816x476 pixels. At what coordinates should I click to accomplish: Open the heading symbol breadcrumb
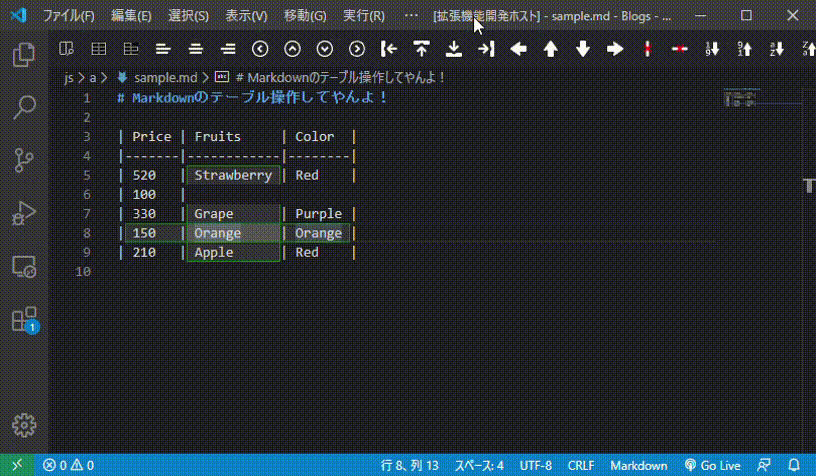pos(340,78)
